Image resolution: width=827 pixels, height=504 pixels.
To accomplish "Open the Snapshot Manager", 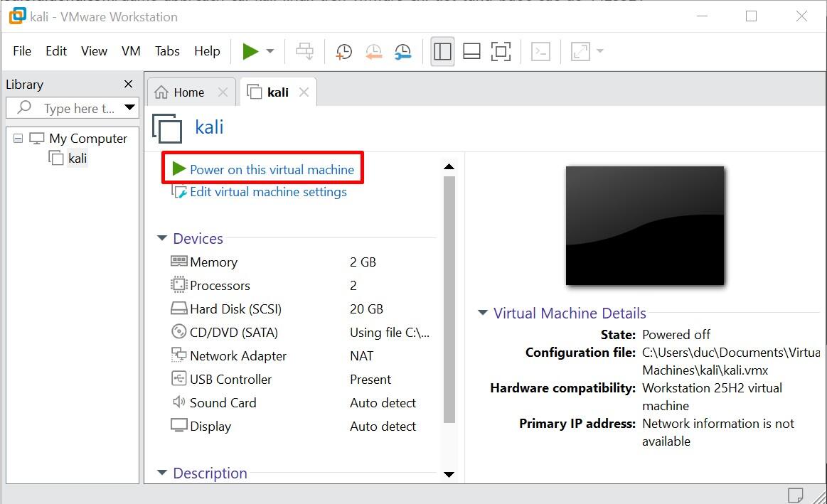I will tap(403, 51).
